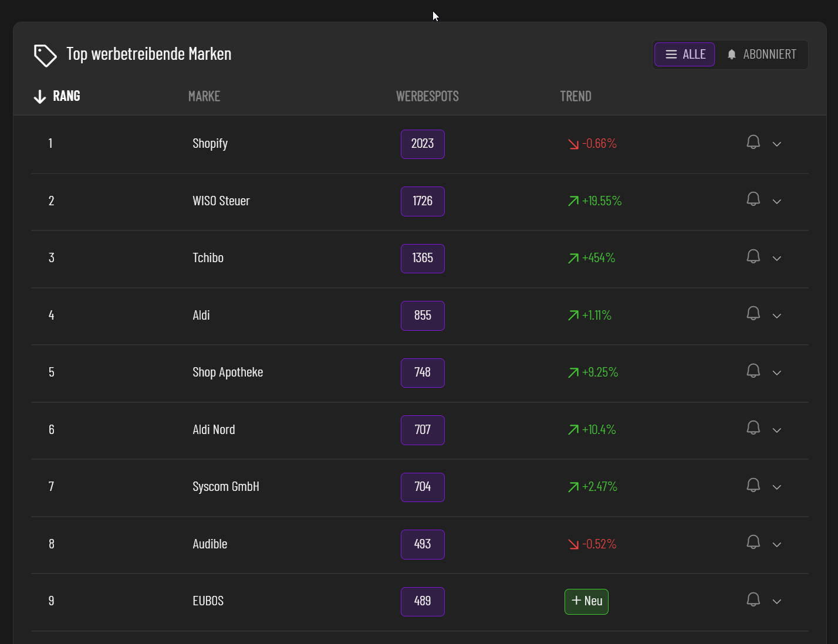Click the EUBOS brand name
Viewport: 838px width, 644px height.
point(208,601)
